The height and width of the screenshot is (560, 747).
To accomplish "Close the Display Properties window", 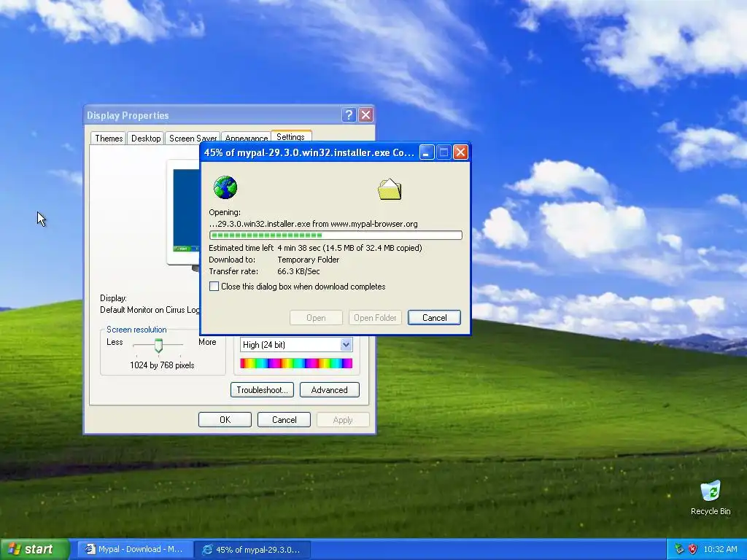I will point(365,114).
